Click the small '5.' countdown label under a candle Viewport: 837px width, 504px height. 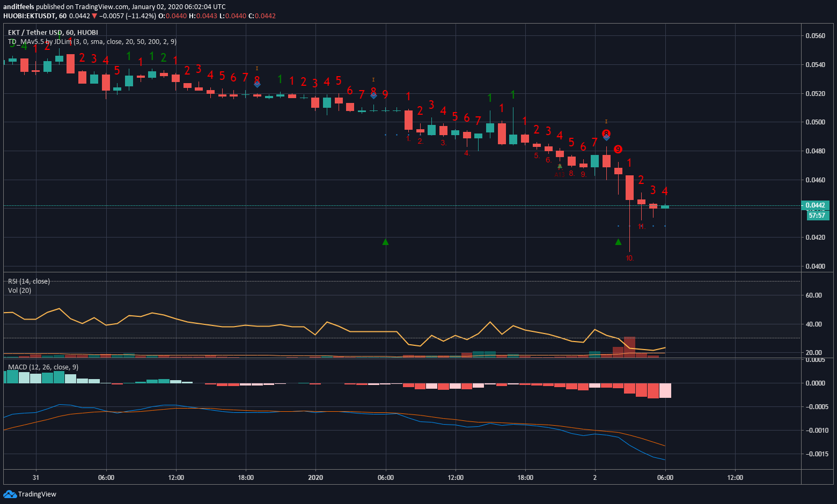pyautogui.click(x=537, y=156)
